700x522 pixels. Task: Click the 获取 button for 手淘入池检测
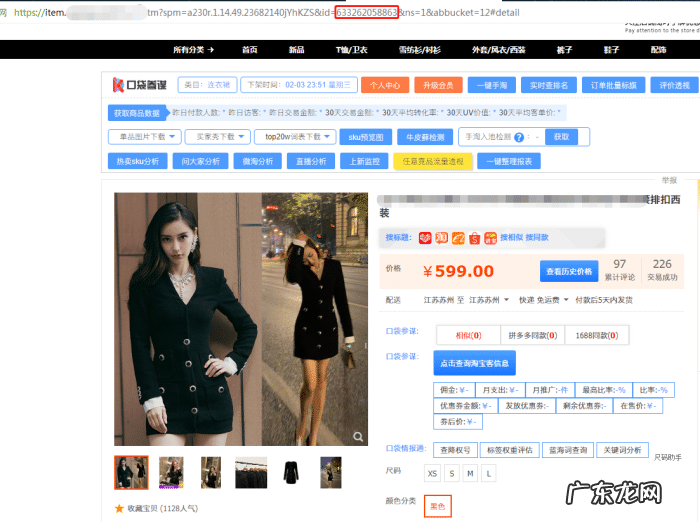tap(561, 137)
